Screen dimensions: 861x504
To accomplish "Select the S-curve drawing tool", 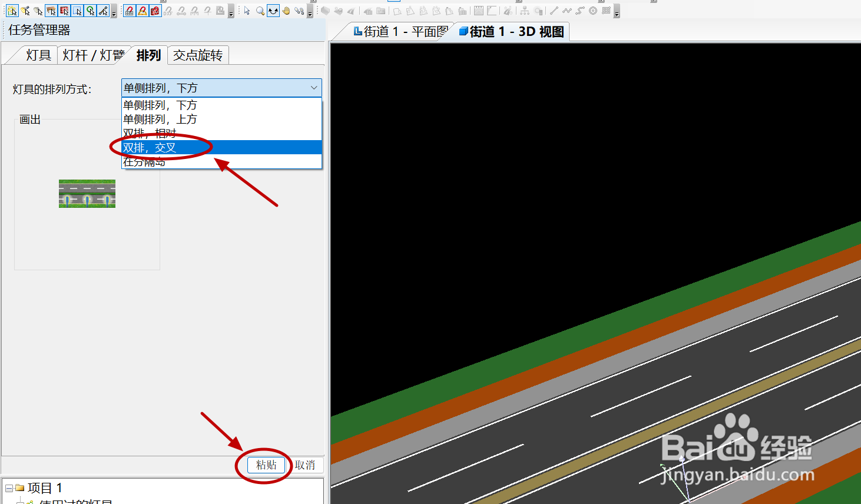I will click(580, 11).
